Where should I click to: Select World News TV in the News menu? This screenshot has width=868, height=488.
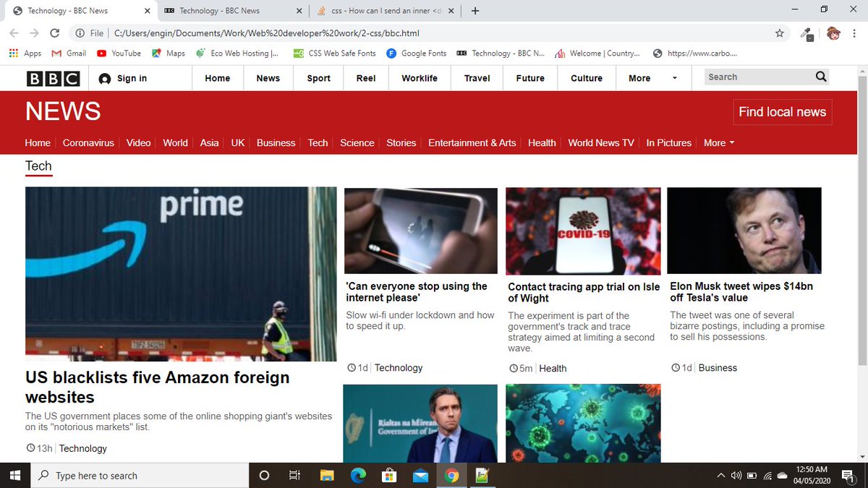(601, 142)
